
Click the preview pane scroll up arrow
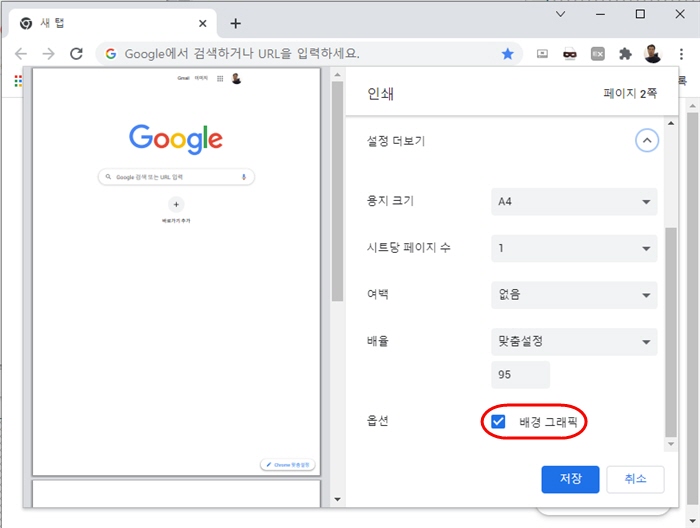tap(338, 75)
